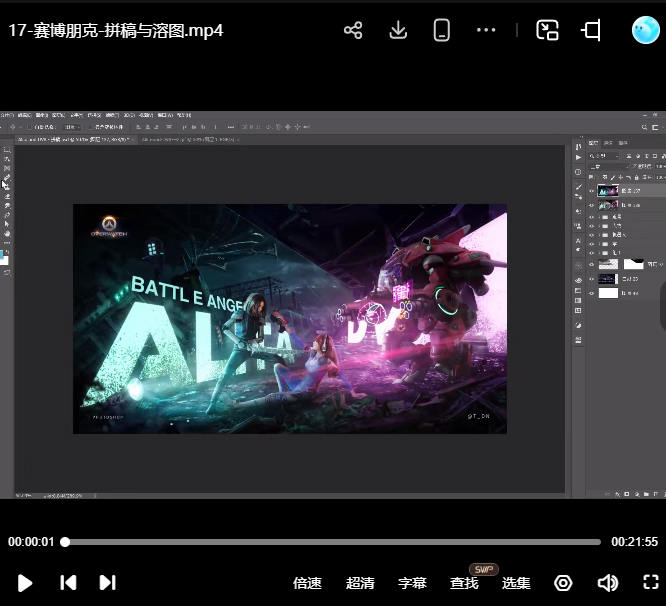Screen dimensions: 666x606
Task: Click the picture-in-picture icon
Action: pyautogui.click(x=547, y=30)
